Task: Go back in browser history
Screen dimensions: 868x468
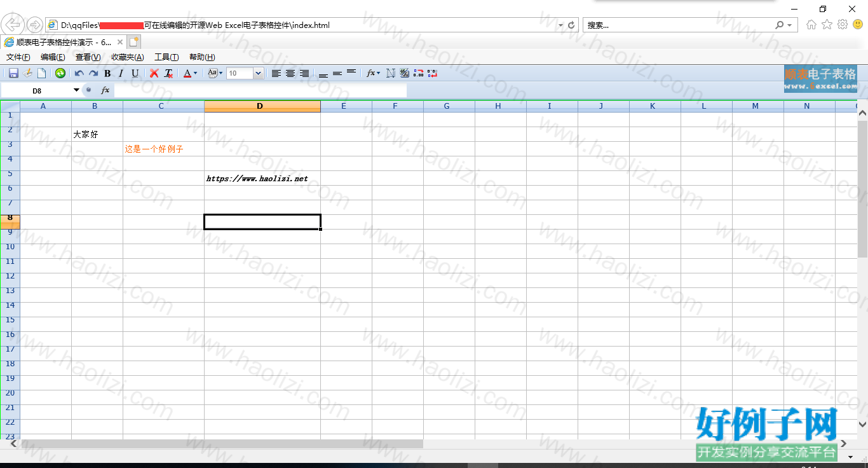Action: pyautogui.click(x=13, y=25)
